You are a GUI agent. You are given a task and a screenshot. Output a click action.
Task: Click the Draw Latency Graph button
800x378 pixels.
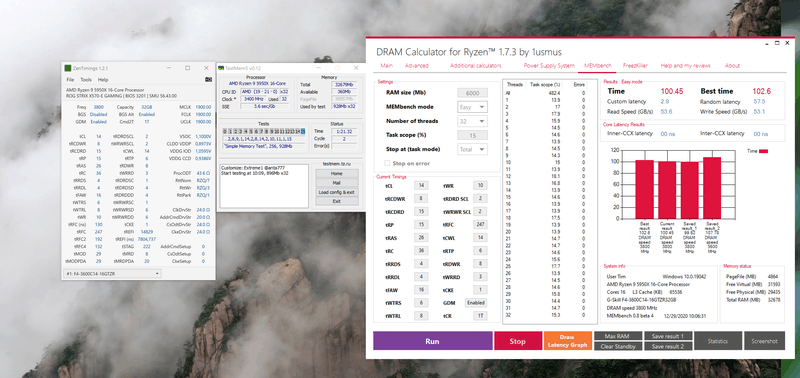coord(568,341)
